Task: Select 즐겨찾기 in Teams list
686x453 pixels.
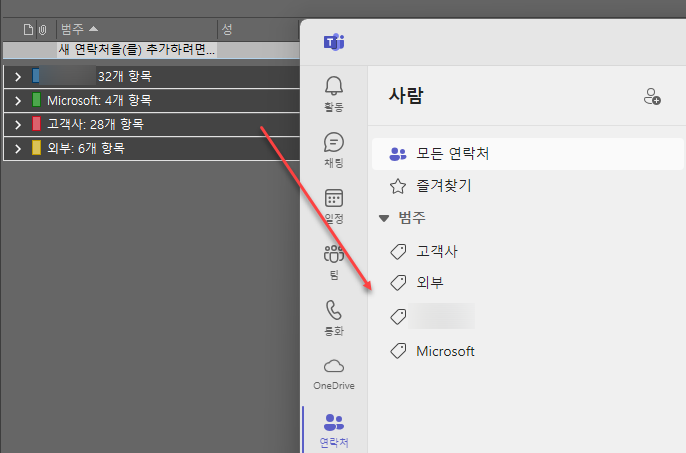Action: (x=444, y=186)
